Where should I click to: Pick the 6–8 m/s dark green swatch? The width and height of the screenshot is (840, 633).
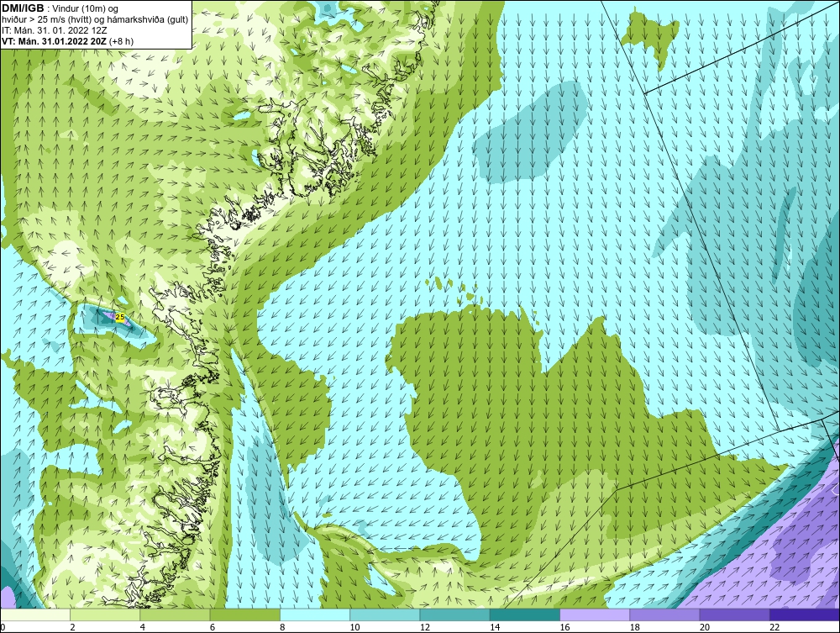[x=244, y=615]
